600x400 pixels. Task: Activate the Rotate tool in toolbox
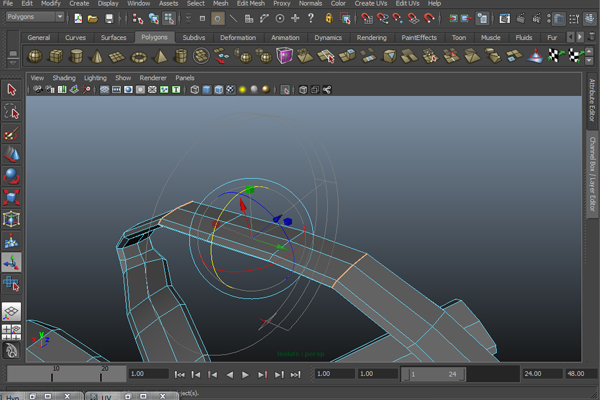(11, 176)
